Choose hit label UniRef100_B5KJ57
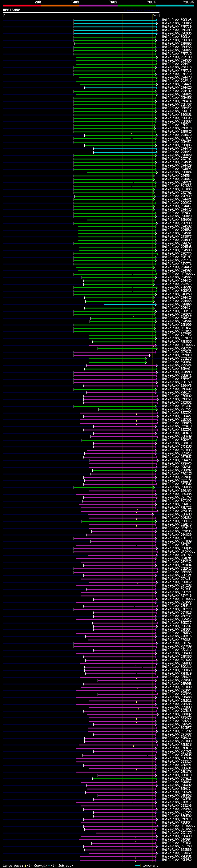The width and height of the screenshot is (197, 868). [176, 104]
